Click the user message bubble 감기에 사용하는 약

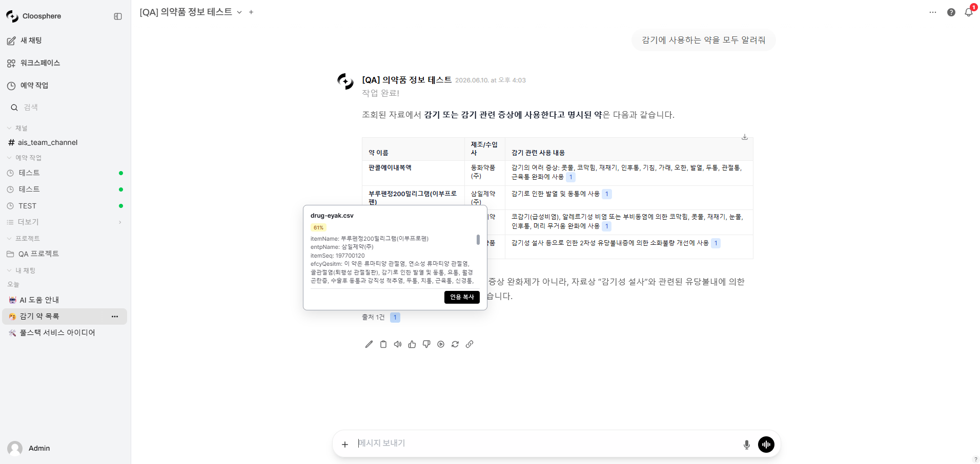[703, 40]
